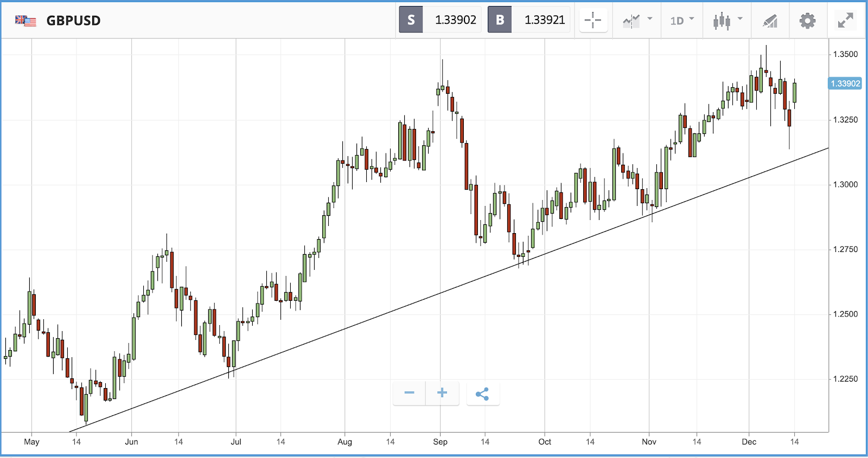Image resolution: width=868 pixels, height=458 pixels.
Task: Click the GBPUSD flag icon
Action: point(25,21)
